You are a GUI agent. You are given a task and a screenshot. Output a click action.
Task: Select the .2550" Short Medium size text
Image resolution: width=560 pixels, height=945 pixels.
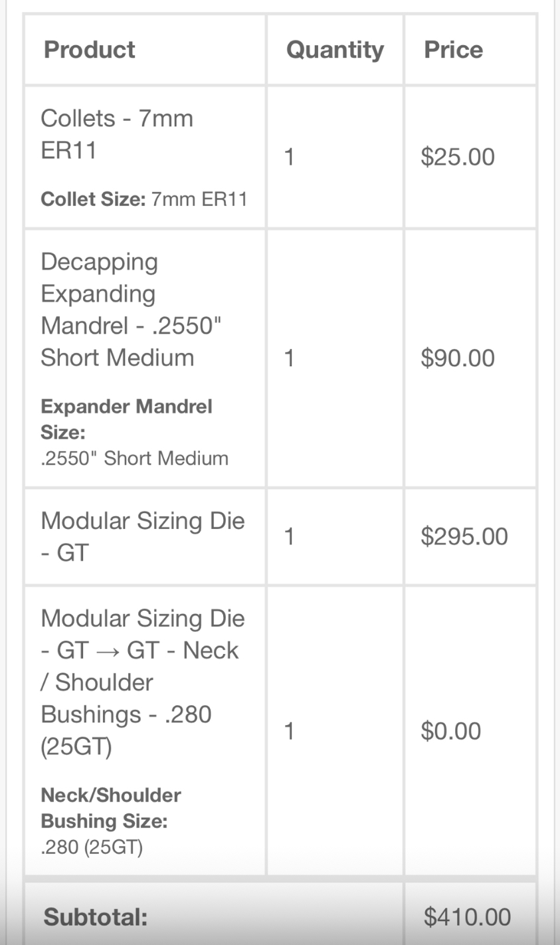point(135,459)
